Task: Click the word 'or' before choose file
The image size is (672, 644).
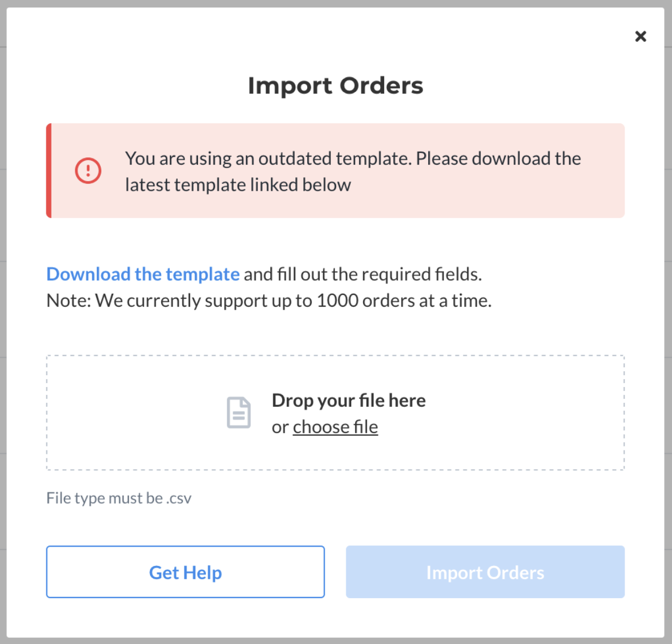Action: click(281, 427)
